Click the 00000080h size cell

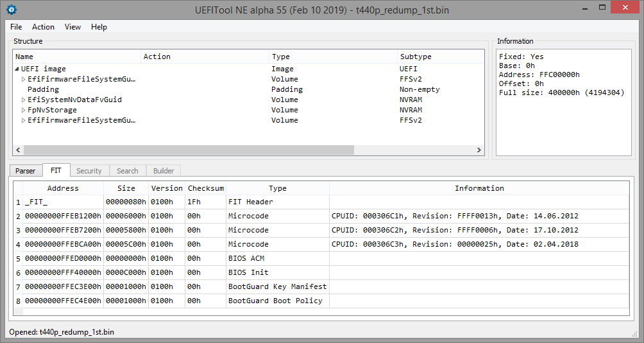point(126,202)
